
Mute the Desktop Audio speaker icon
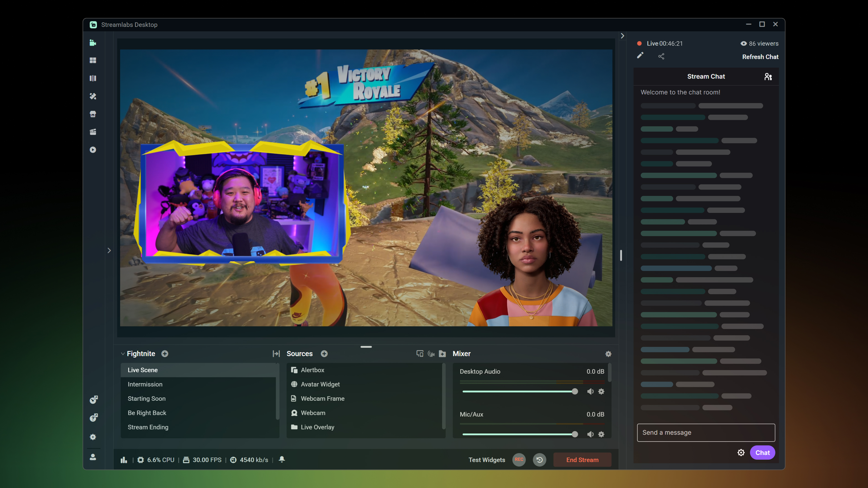coord(590,391)
